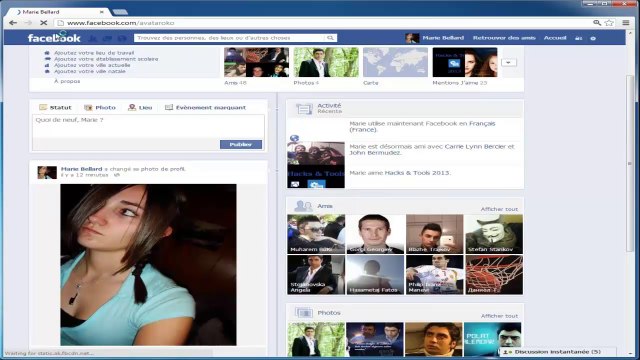Open notifications globe icon in Facebook header

click(122, 38)
